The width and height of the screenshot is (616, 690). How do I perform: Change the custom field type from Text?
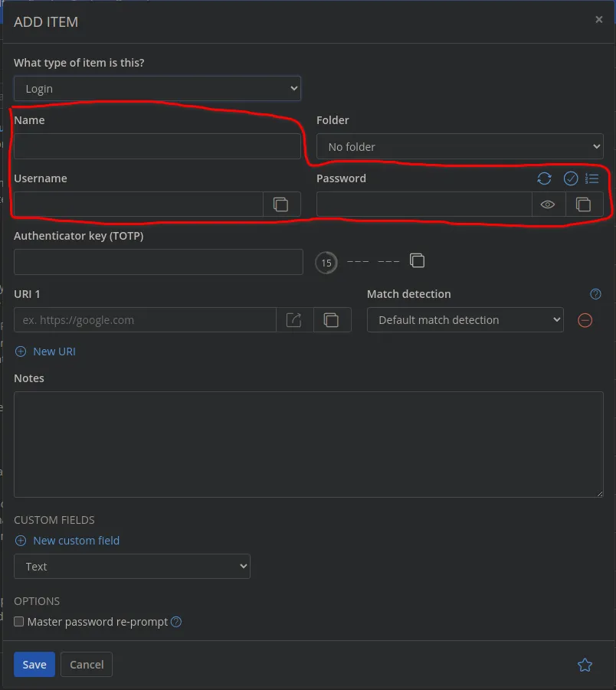click(x=131, y=565)
